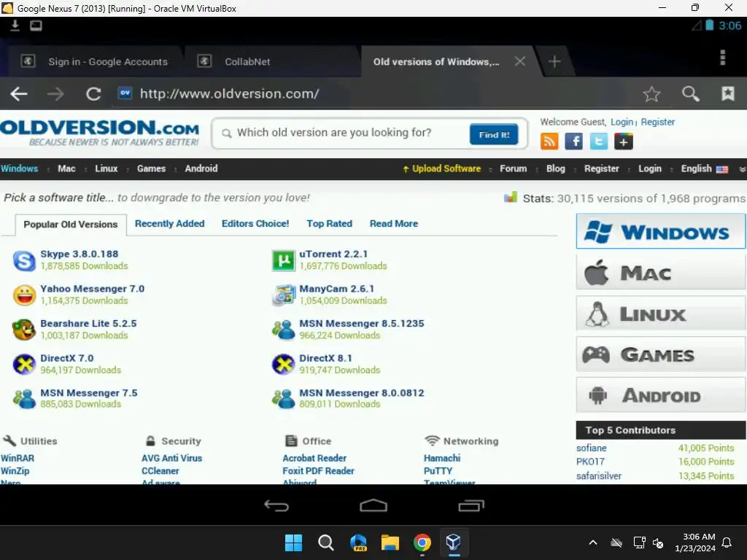Close the Old versions of Windows tab
The width and height of the screenshot is (747, 560).
519,61
